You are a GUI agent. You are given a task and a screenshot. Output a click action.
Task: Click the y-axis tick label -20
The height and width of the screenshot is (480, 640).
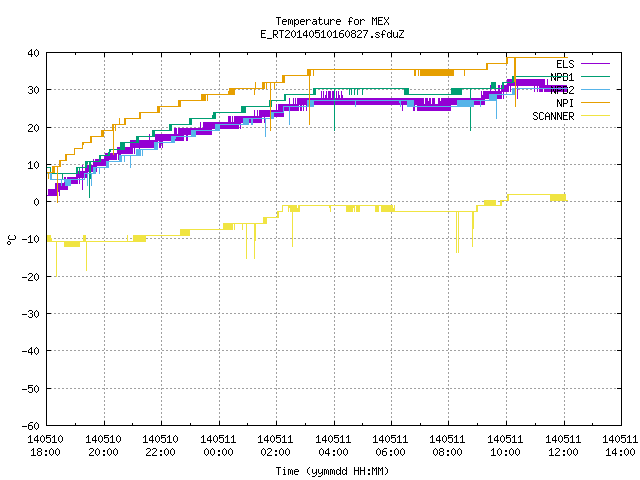tap(31, 277)
